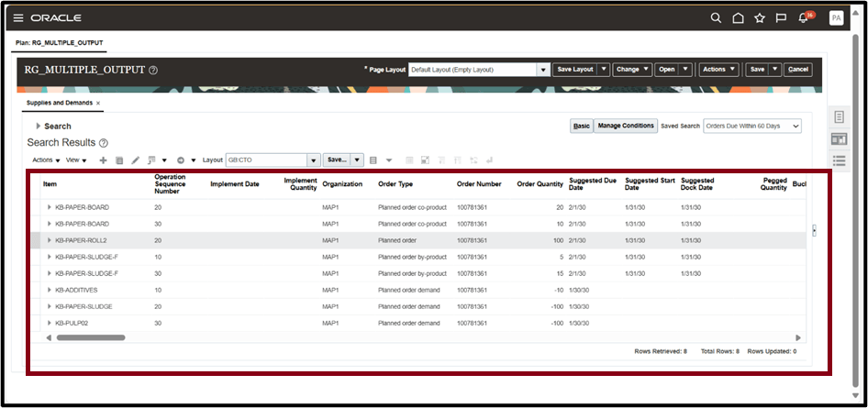The image size is (868, 408).
Task: Click the Order Quantity column header
Action: (540, 184)
